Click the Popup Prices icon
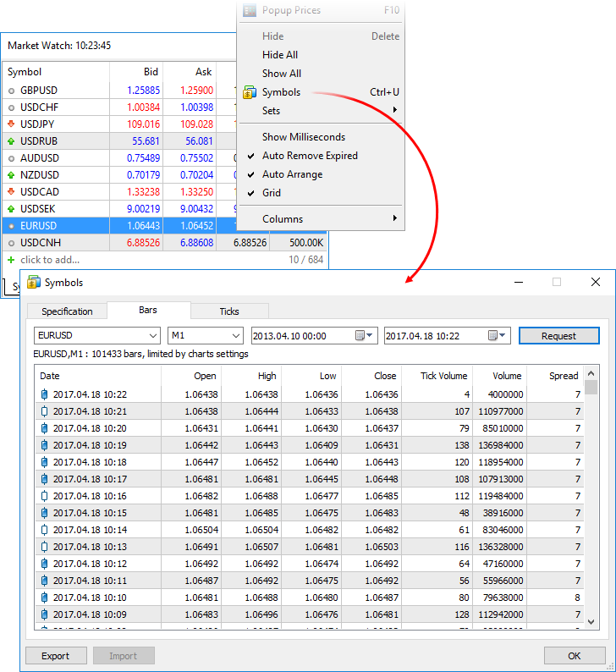The image size is (616, 672). pos(250,10)
